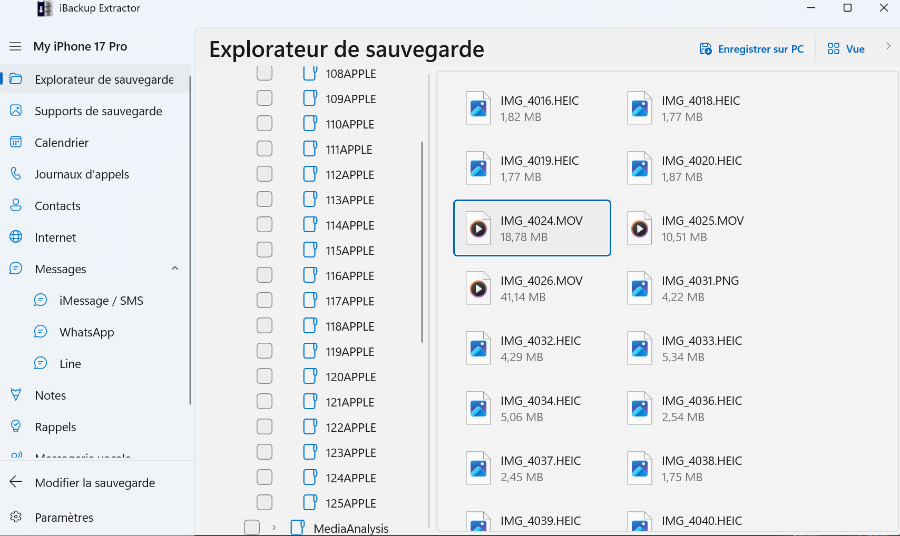Viewport: 900px width, 536px height.
Task: Click the Internet globe icon
Action: (16, 237)
